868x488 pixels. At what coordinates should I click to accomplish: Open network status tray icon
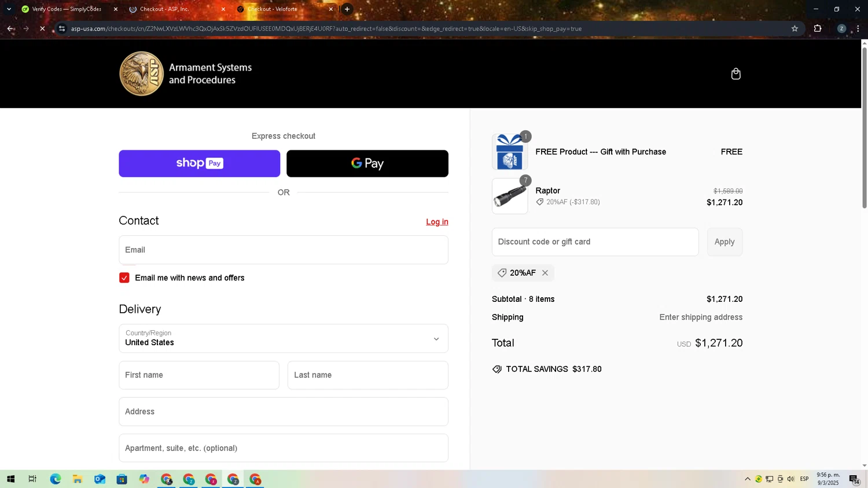770,479
